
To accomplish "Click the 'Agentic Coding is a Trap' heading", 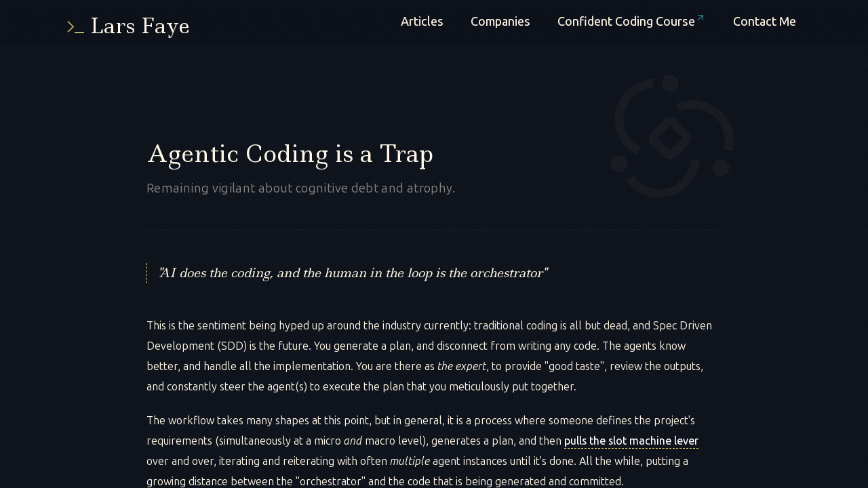I will click(x=290, y=154).
